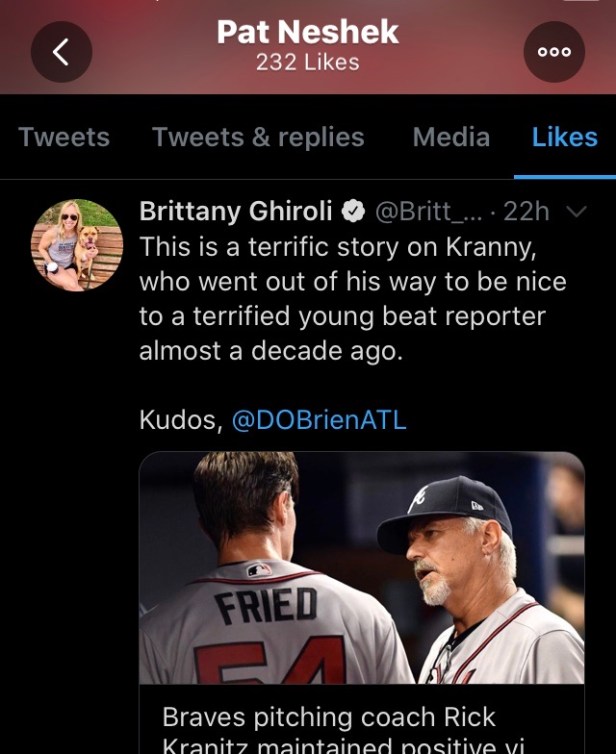Open Brittany Ghiroli's display name
The height and width of the screenshot is (754, 616).
[x=237, y=212]
